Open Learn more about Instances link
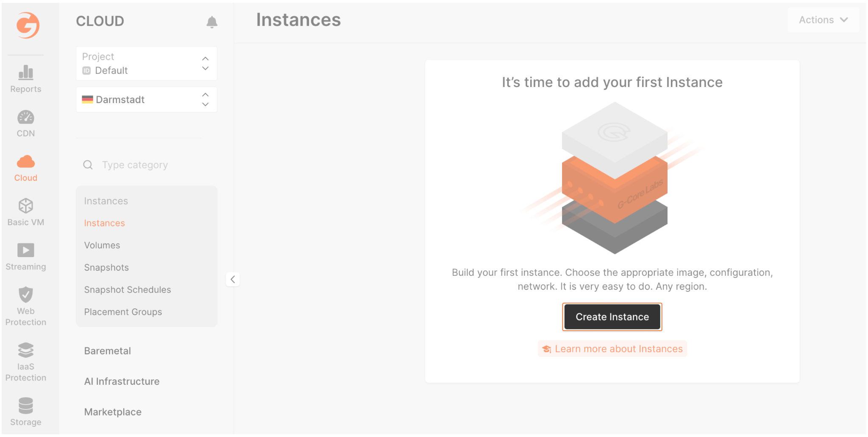Image resolution: width=868 pixels, height=437 pixels. (618, 349)
